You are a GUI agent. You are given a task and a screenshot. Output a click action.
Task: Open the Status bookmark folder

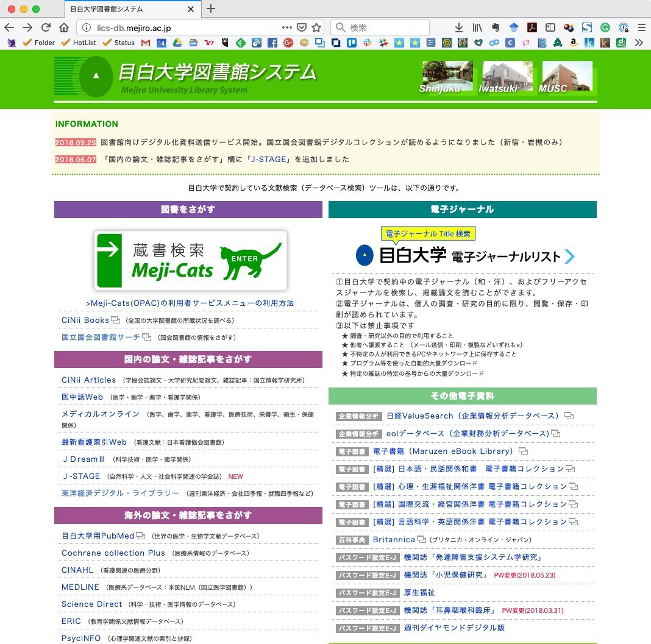pos(118,42)
